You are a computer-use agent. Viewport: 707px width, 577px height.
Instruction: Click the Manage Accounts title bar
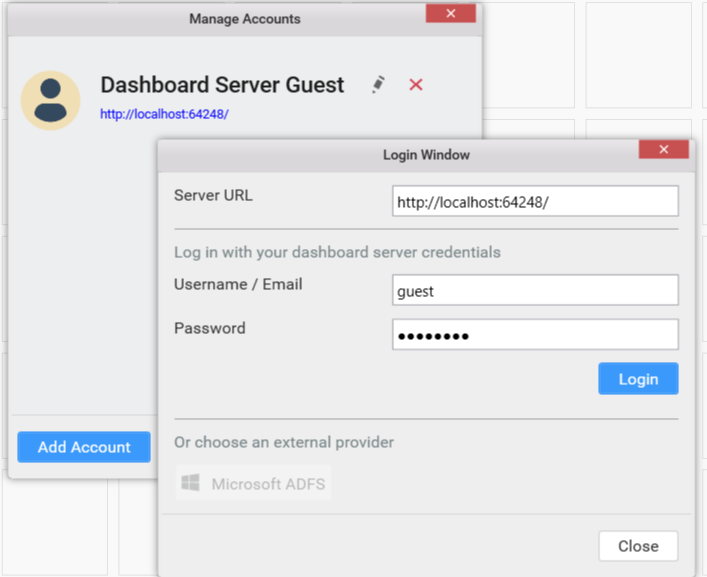(x=244, y=18)
